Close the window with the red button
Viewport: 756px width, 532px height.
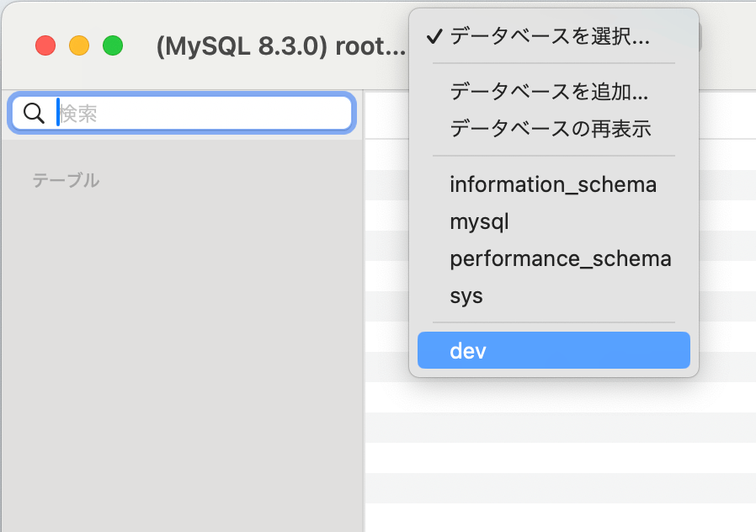45,45
